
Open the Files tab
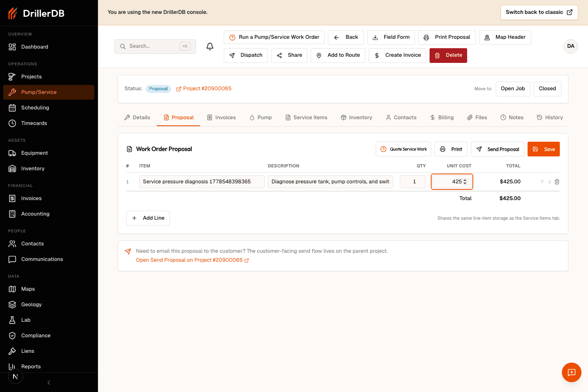coord(477,118)
